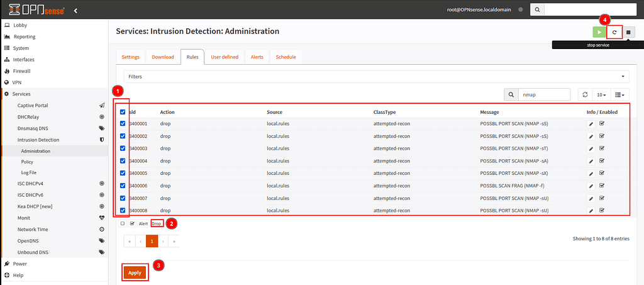Click the orange Apply button
The image size is (644, 285).
click(x=135, y=272)
